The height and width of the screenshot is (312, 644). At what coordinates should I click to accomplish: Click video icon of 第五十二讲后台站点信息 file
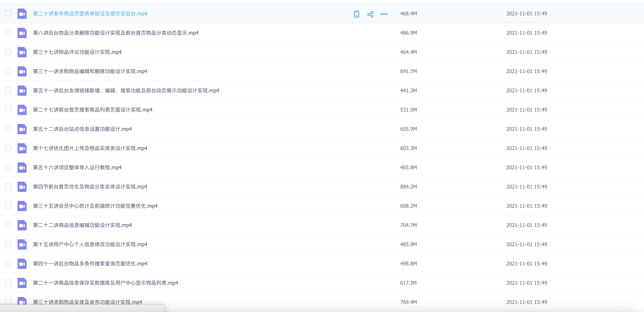point(22,129)
